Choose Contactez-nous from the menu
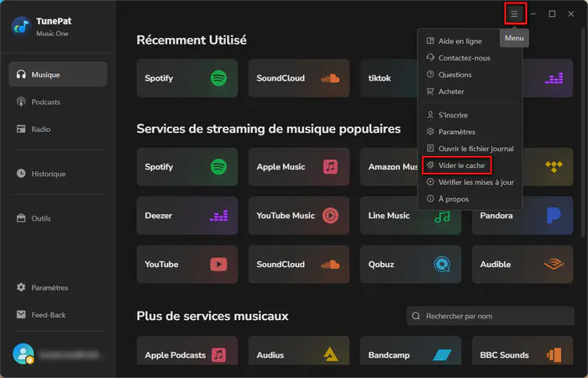The width and height of the screenshot is (588, 378). (470, 58)
